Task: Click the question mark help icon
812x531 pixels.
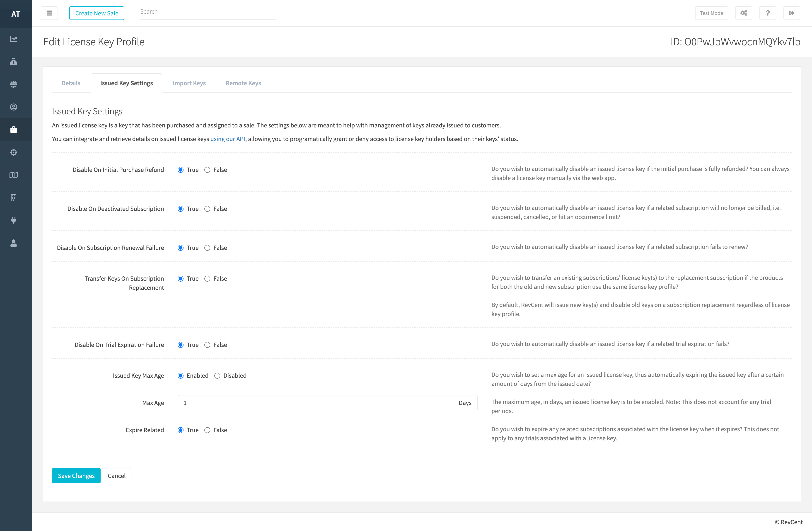Action: point(768,13)
